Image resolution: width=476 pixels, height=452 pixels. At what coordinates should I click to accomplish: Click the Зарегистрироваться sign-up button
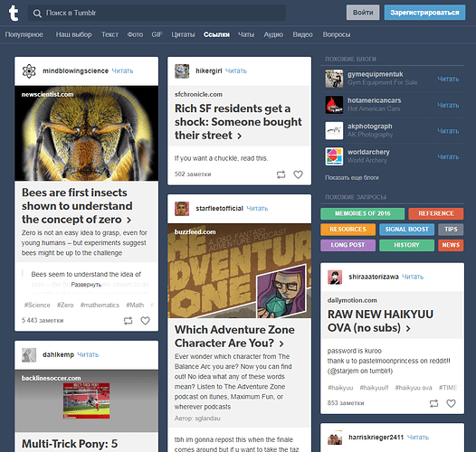(424, 13)
